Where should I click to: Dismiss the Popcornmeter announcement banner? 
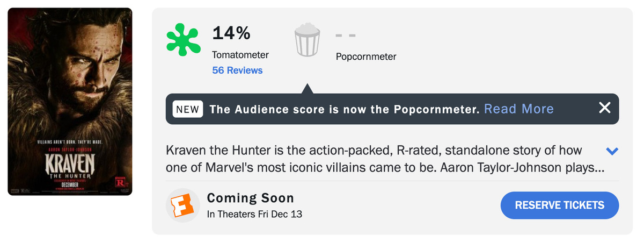click(605, 108)
